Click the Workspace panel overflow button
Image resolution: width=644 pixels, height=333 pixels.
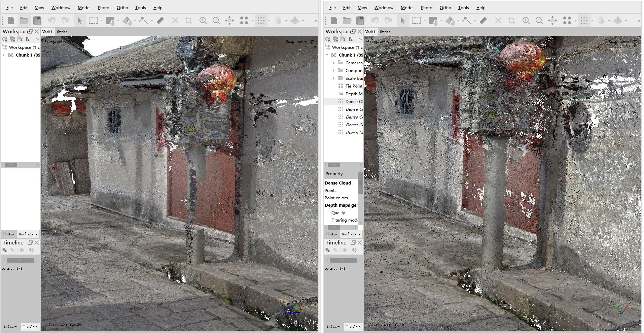(x=37, y=39)
